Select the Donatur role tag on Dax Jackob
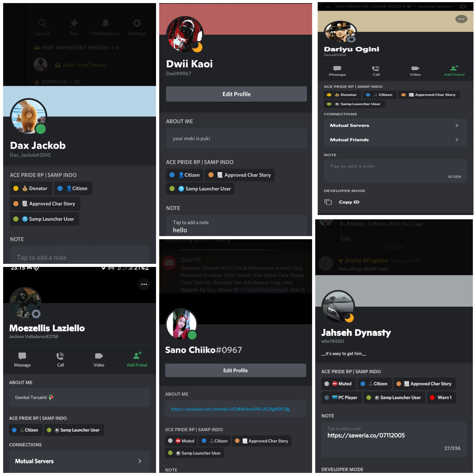The image size is (476, 476). [31, 189]
